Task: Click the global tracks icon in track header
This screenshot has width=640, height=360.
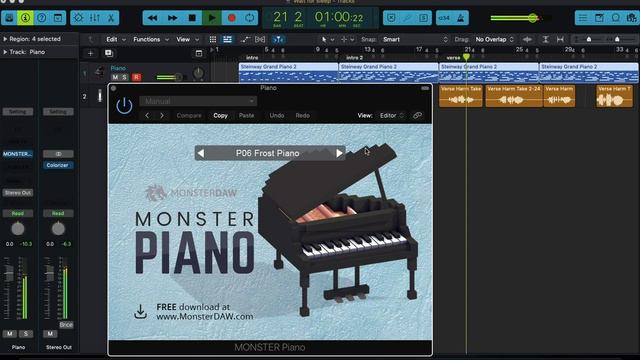Action: coord(199,53)
